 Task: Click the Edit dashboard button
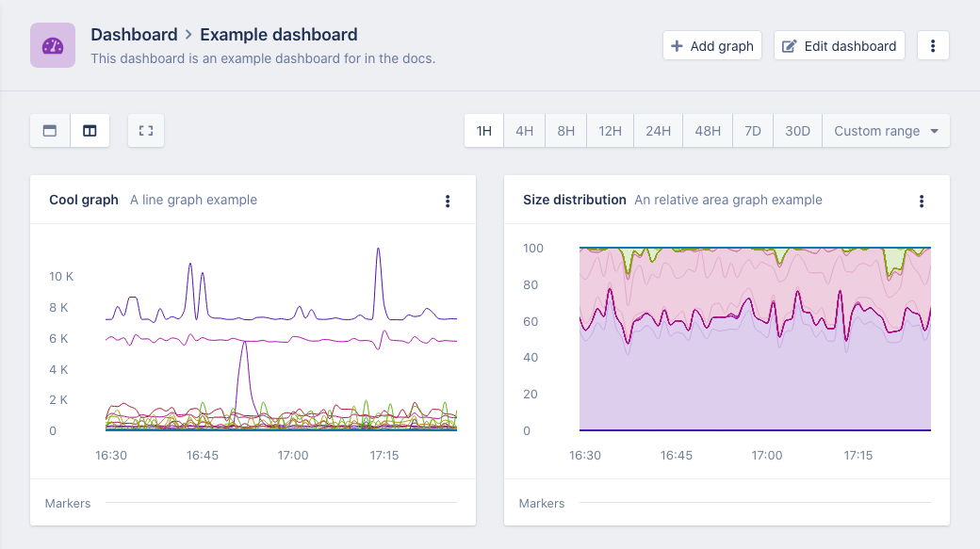click(840, 45)
